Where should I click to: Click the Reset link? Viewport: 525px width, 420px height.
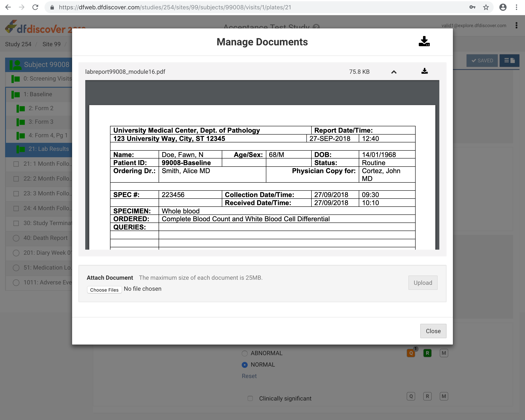[249, 376]
